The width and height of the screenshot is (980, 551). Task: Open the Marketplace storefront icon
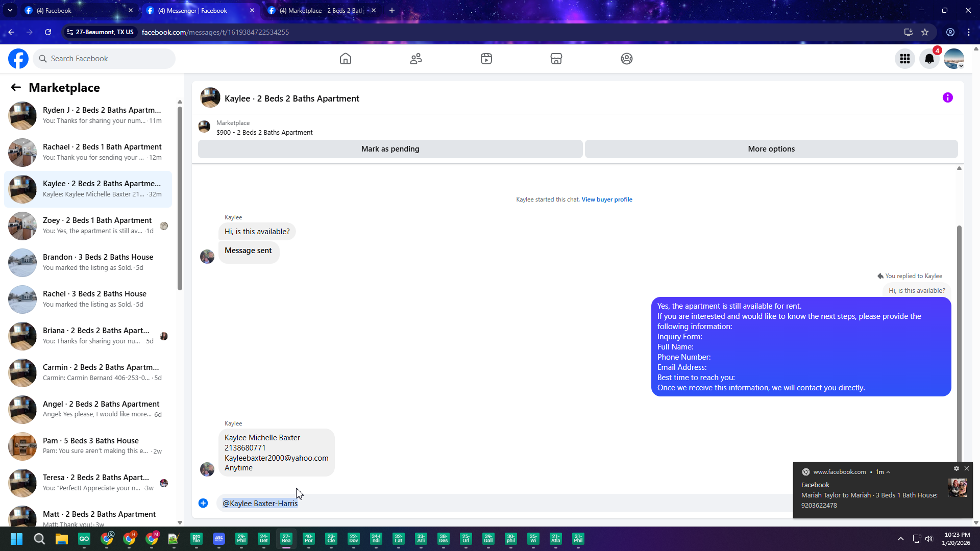tap(556, 59)
